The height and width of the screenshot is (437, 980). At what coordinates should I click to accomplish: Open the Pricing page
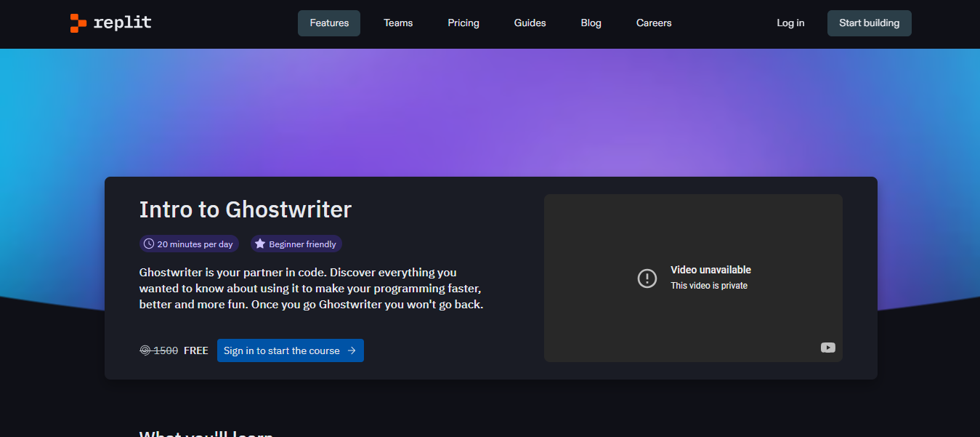click(463, 23)
